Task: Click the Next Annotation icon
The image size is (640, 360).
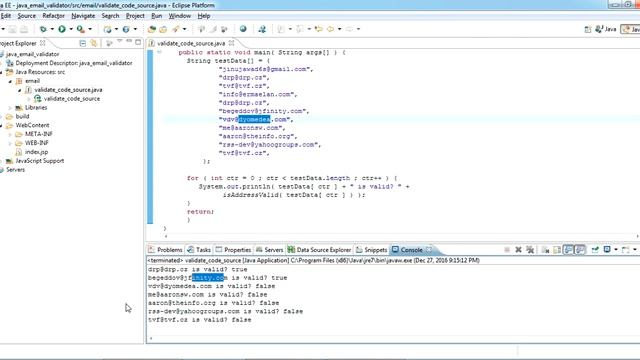Action: click(x=281, y=29)
